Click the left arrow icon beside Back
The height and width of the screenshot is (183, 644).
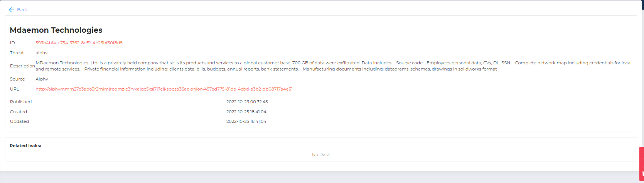click(x=11, y=10)
